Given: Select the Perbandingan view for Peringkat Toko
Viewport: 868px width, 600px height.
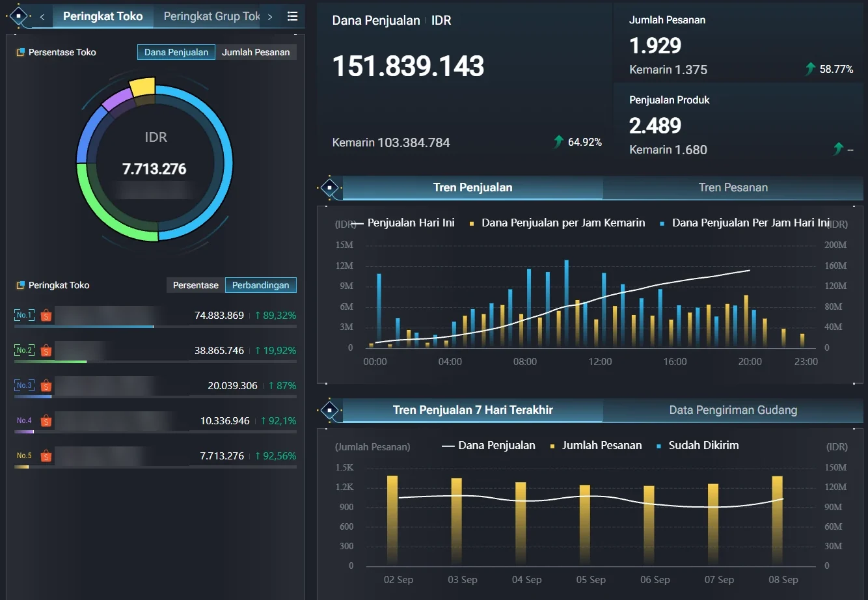Looking at the screenshot, I should 261,285.
